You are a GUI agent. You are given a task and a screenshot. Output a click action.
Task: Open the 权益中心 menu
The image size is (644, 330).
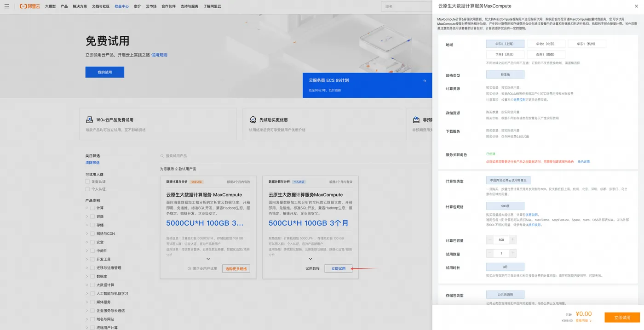[x=122, y=6]
